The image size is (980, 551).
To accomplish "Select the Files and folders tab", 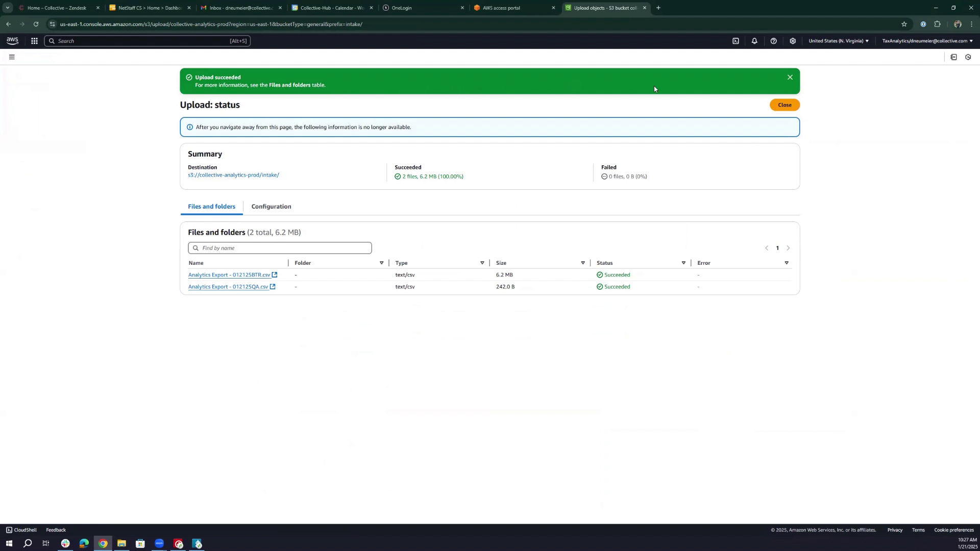I will pyautogui.click(x=211, y=207).
